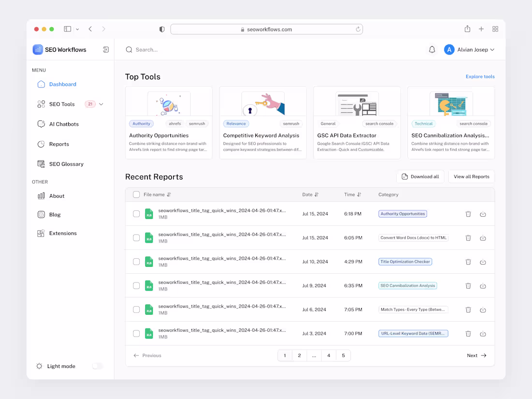Click View all Reports button

pos(471,177)
